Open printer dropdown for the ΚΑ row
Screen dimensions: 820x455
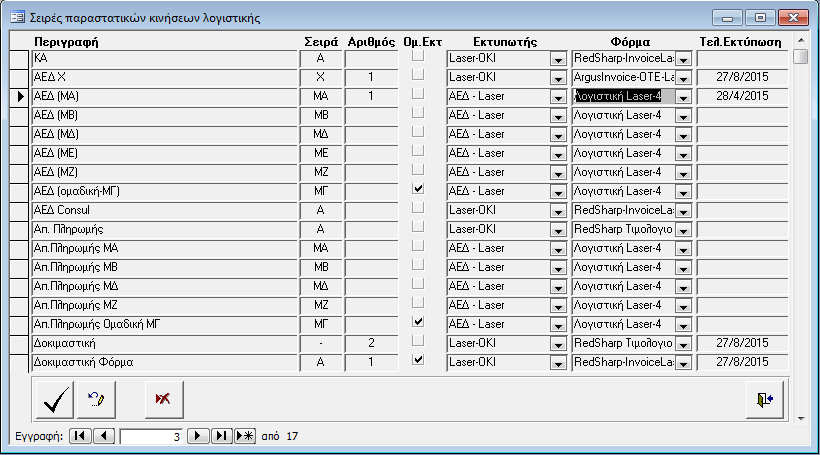[x=558, y=59]
